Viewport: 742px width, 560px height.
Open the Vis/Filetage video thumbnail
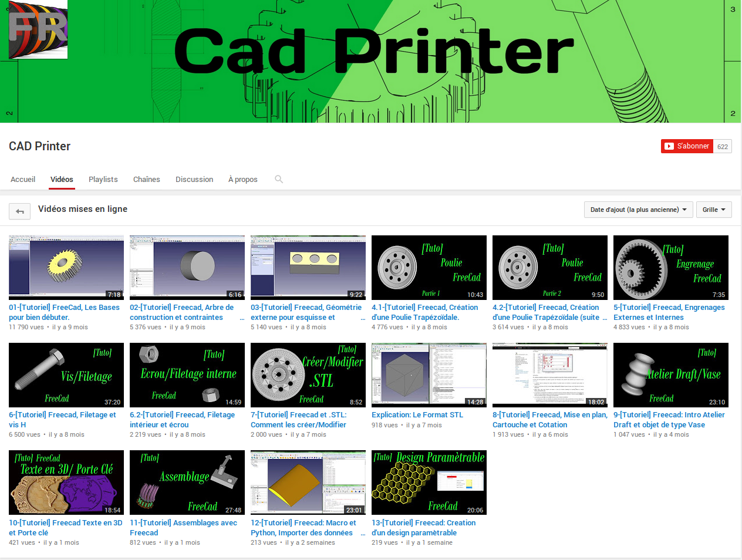[66, 375]
